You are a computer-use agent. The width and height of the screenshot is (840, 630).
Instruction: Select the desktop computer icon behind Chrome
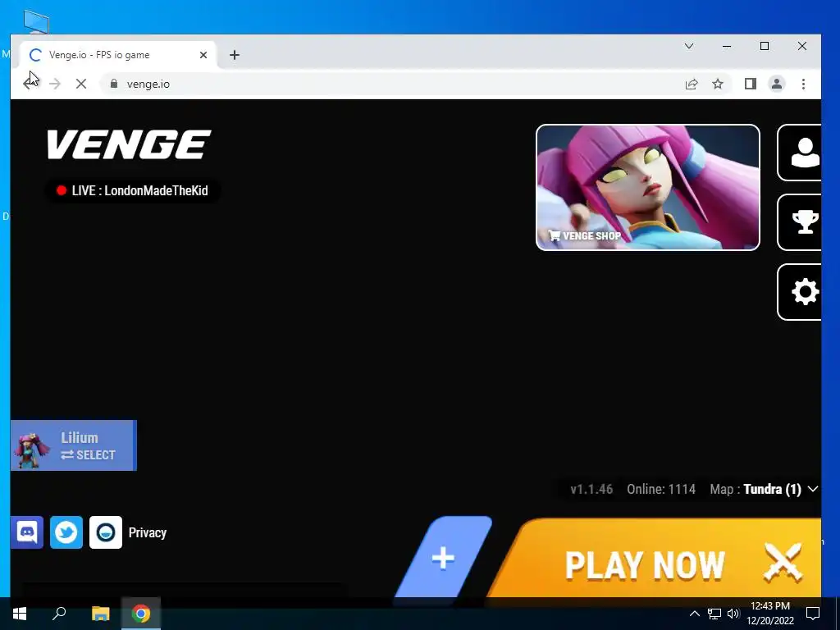(36, 21)
